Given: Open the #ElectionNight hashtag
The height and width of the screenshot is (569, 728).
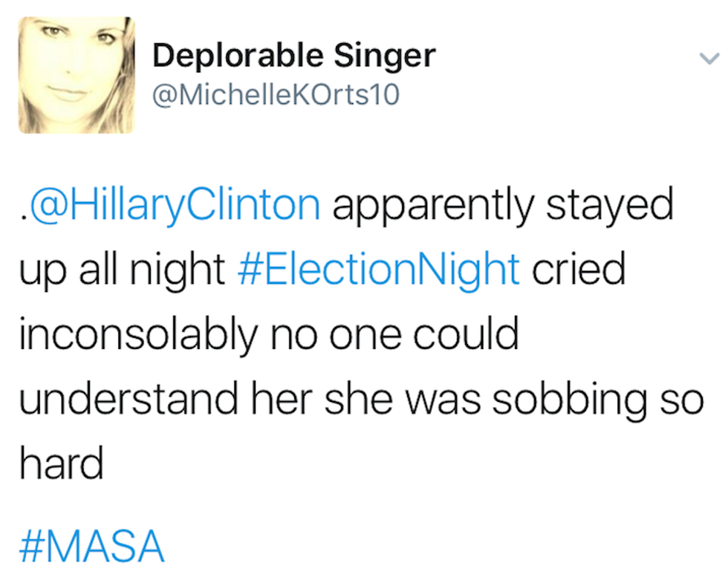Looking at the screenshot, I should pyautogui.click(x=378, y=270).
